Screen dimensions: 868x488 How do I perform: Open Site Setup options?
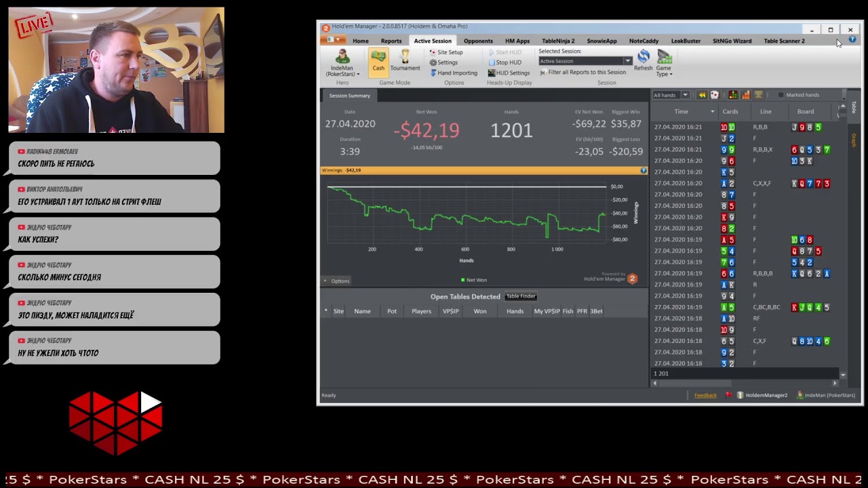coord(446,52)
